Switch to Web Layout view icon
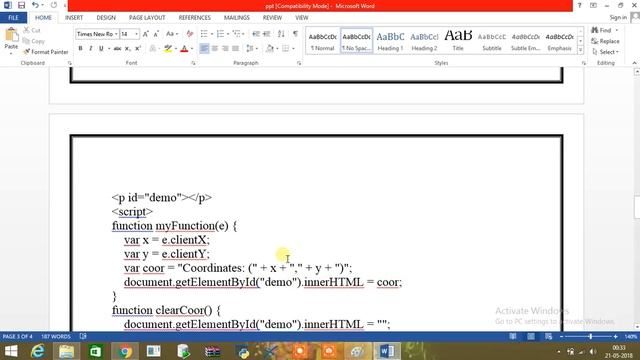The image size is (640, 360). [x=548, y=336]
